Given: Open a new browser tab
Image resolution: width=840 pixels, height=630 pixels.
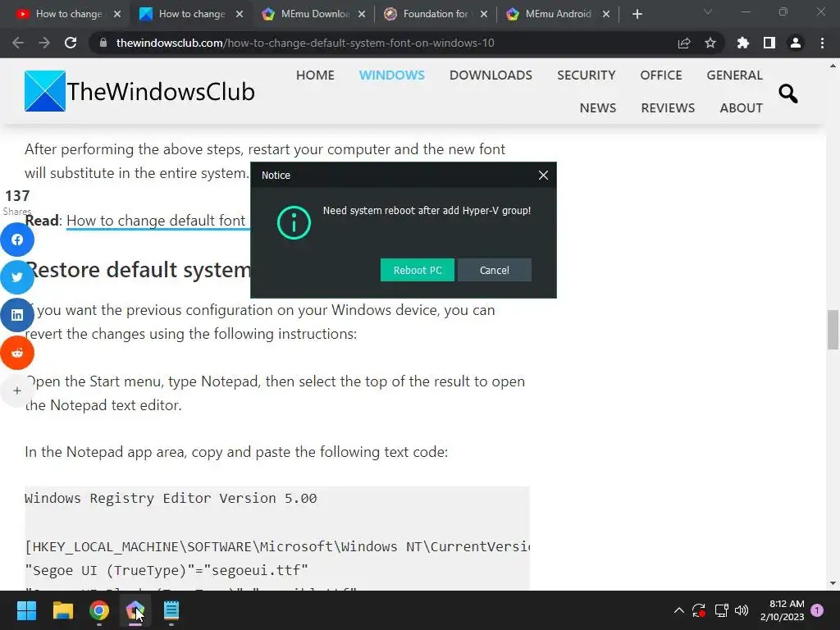Looking at the screenshot, I should tap(637, 14).
